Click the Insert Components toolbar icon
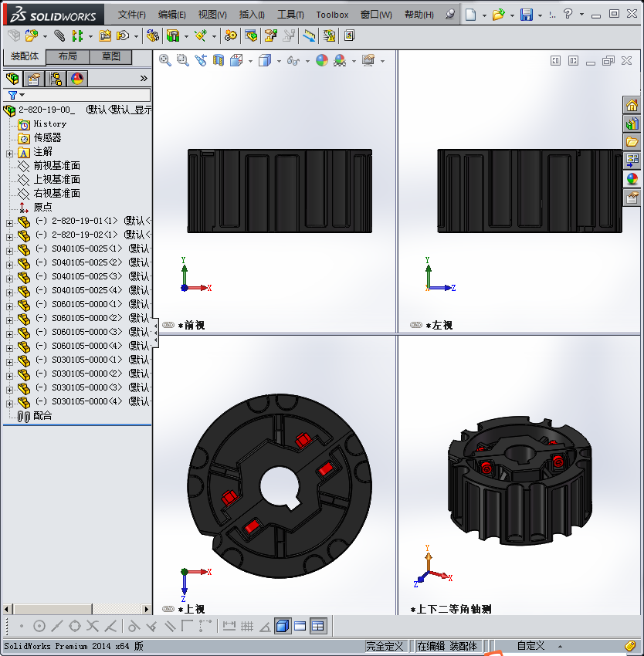Viewport: 644px width, 656px height. (32, 36)
